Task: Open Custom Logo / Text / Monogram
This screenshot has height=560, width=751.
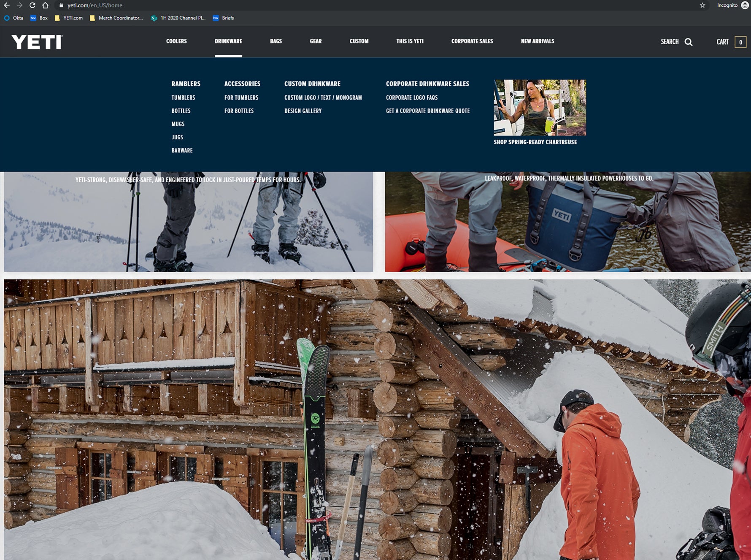Action: 323,97
